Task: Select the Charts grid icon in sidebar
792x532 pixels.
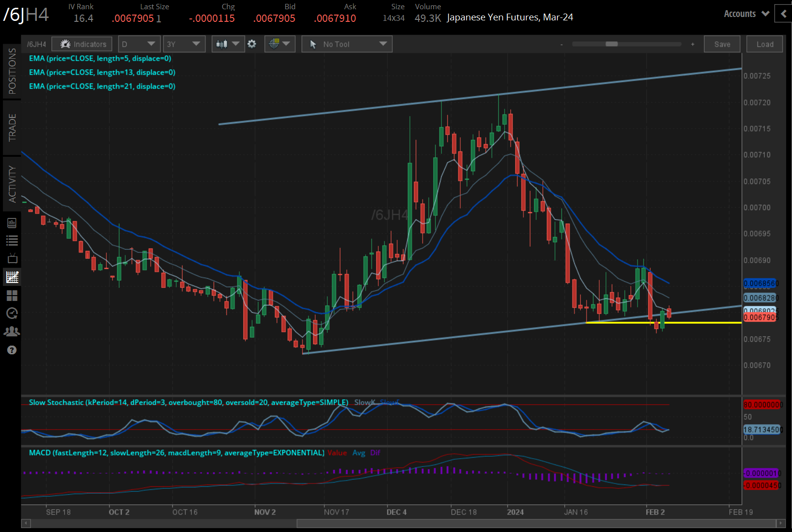Action: tap(12, 277)
